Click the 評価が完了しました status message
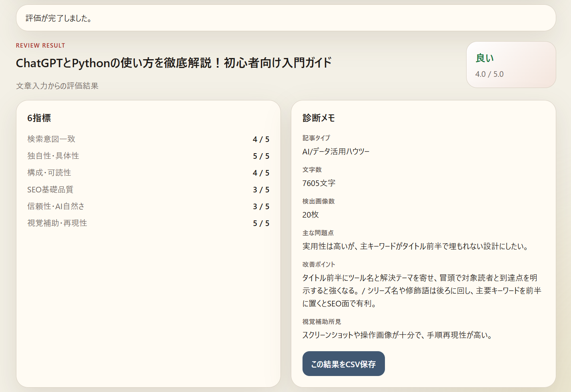Screen dimensions: 571x392 (x=59, y=18)
